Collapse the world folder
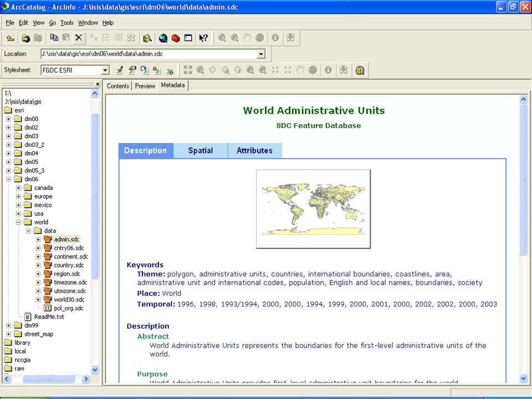This screenshot has height=399, width=532. (x=18, y=222)
